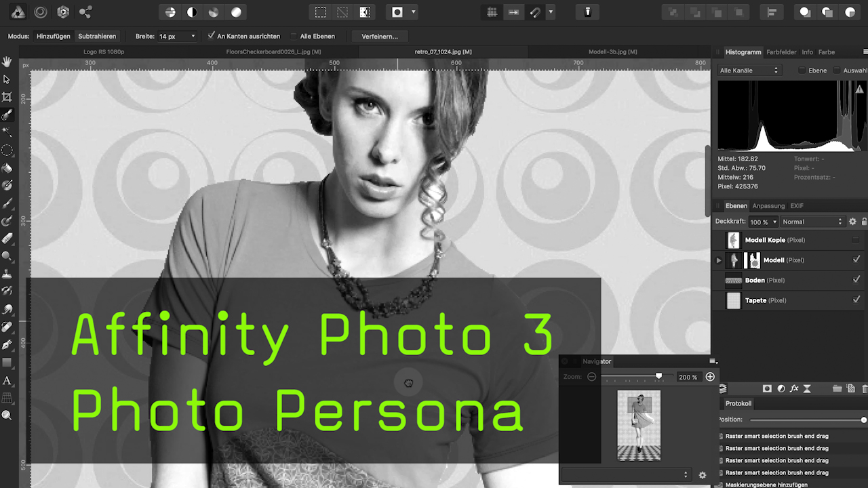Switch to the Photo Persona icon
Screen dimensions: 868x488
click(18, 12)
